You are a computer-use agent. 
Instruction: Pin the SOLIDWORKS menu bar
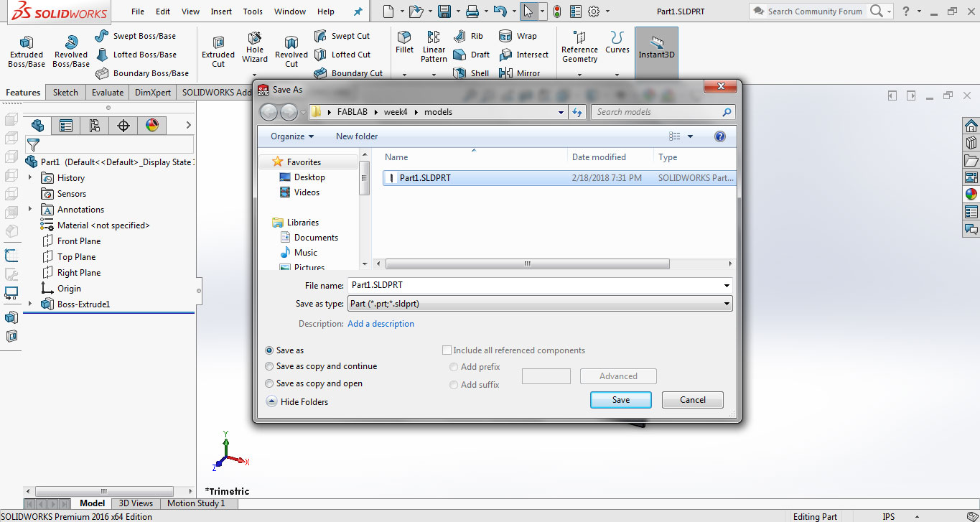[358, 11]
